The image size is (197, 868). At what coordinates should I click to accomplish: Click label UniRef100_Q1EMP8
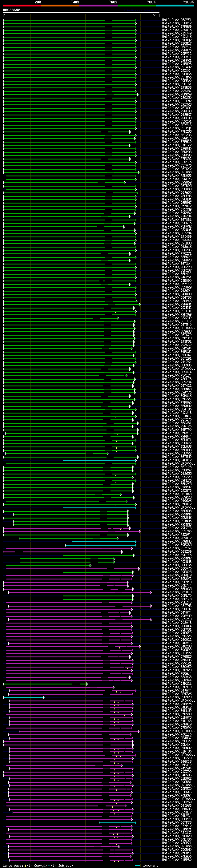tap(177, 64)
